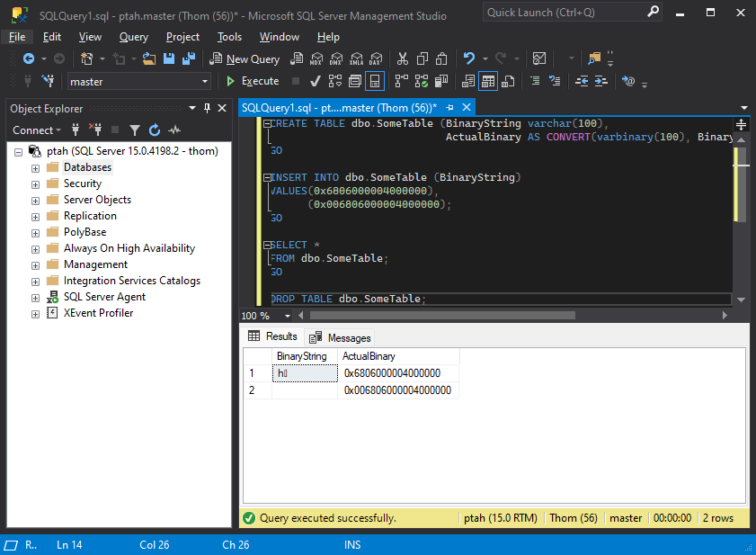Click Object Explorer Filter funnel icon
Image resolution: width=756 pixels, height=555 pixels.
click(x=135, y=130)
